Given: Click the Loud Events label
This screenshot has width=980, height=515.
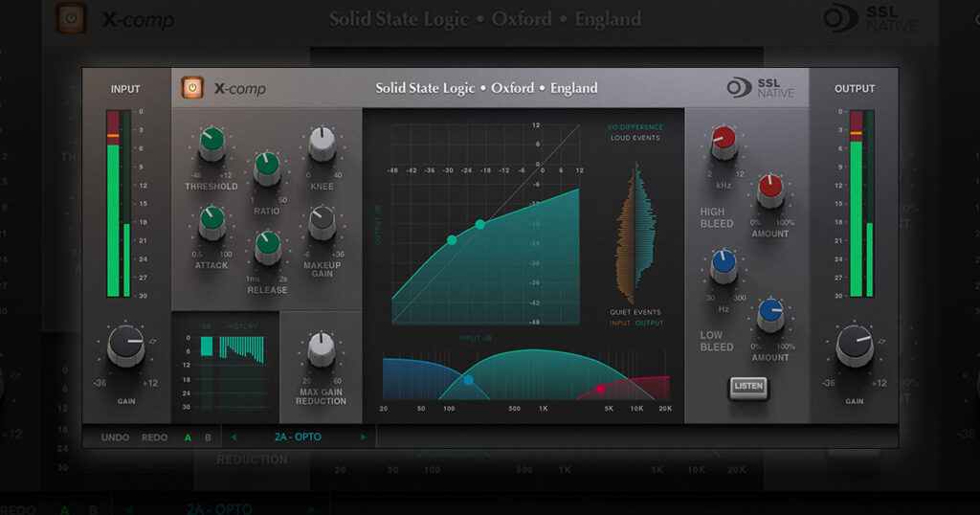Looking at the screenshot, I should (635, 138).
